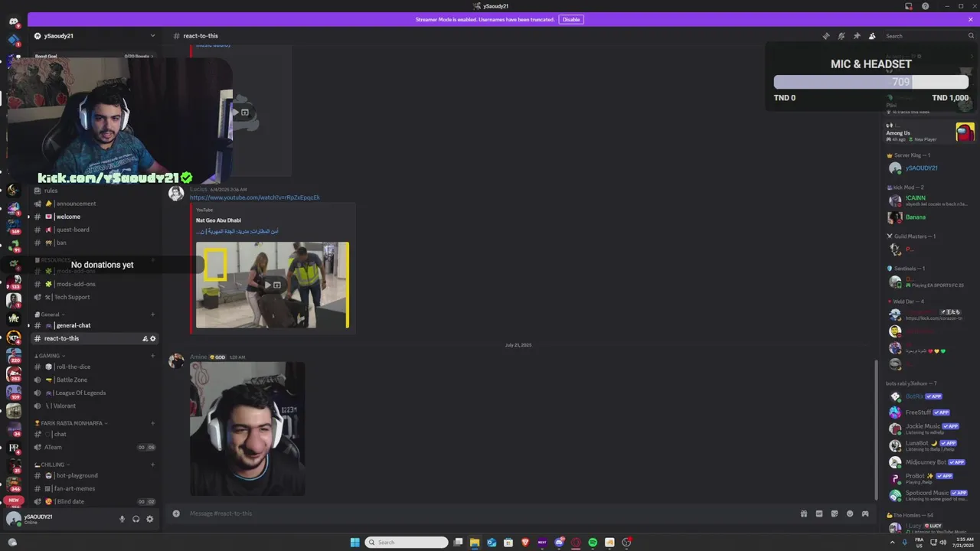Toggle microphone mute in user panel

[x=122, y=519]
